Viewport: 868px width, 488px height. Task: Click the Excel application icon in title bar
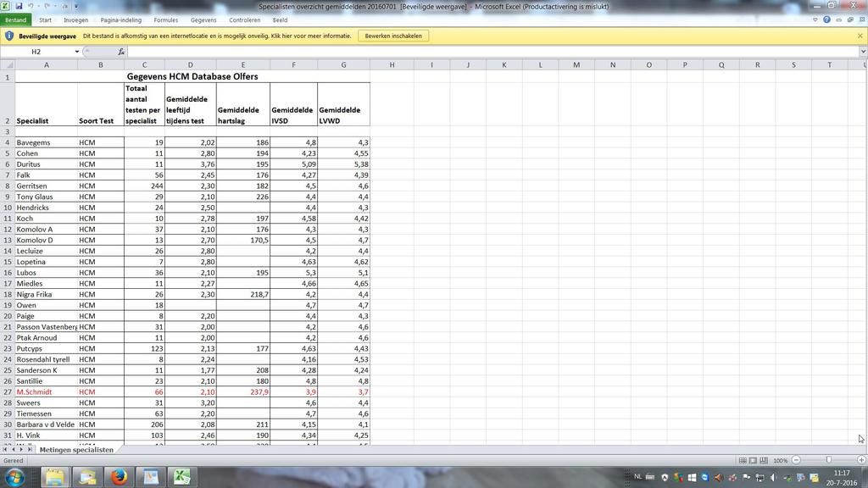click(5, 6)
